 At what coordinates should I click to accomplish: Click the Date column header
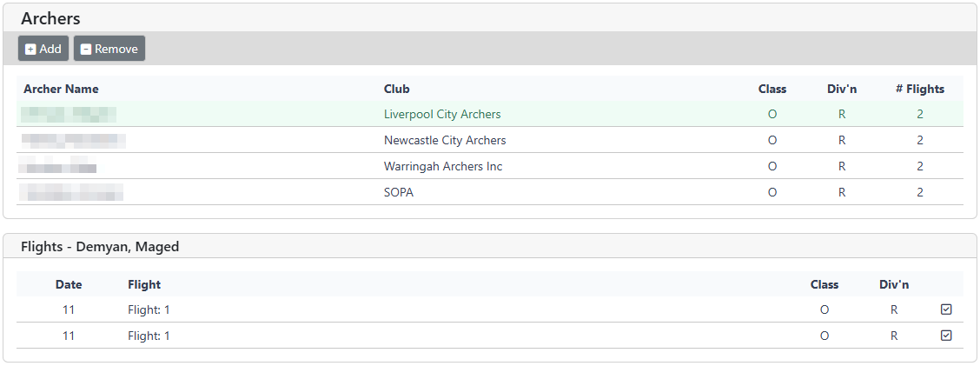point(69,284)
